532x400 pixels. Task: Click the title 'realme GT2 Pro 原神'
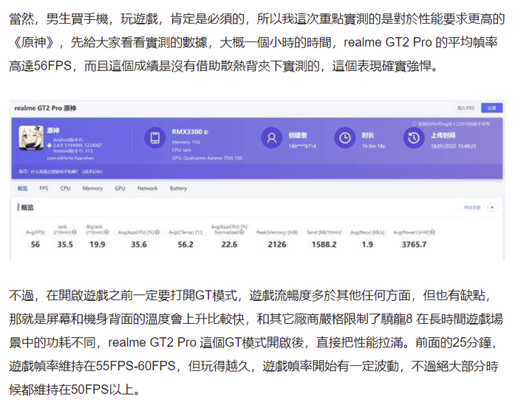point(46,108)
